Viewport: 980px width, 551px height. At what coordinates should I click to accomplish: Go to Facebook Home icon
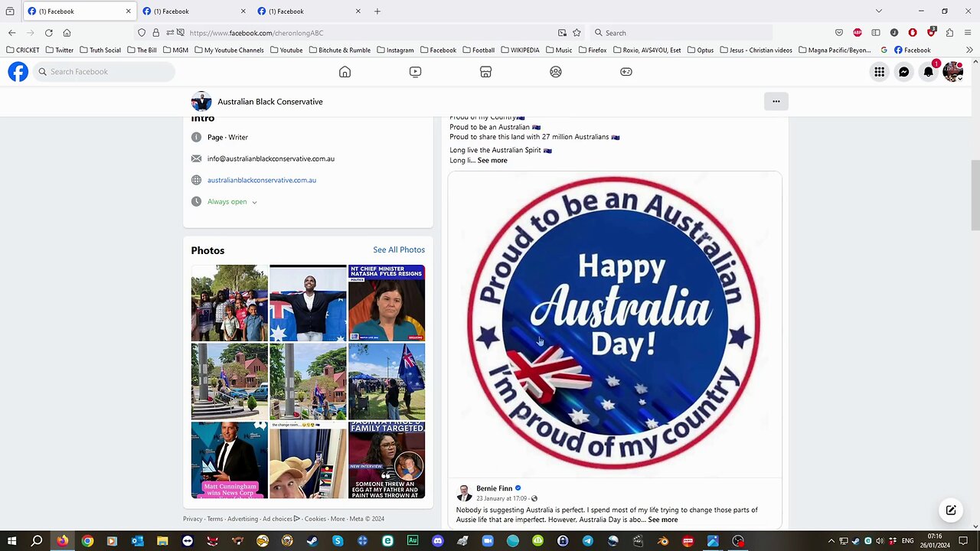coord(345,72)
